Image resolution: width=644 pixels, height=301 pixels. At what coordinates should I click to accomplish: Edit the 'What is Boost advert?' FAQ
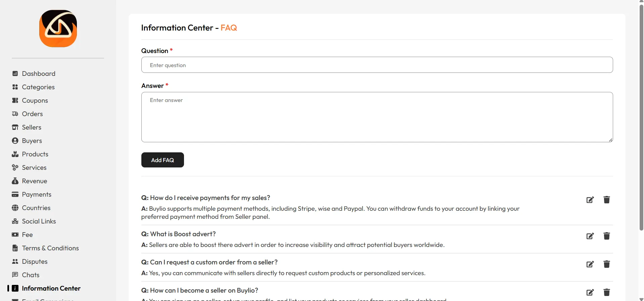[x=590, y=236]
